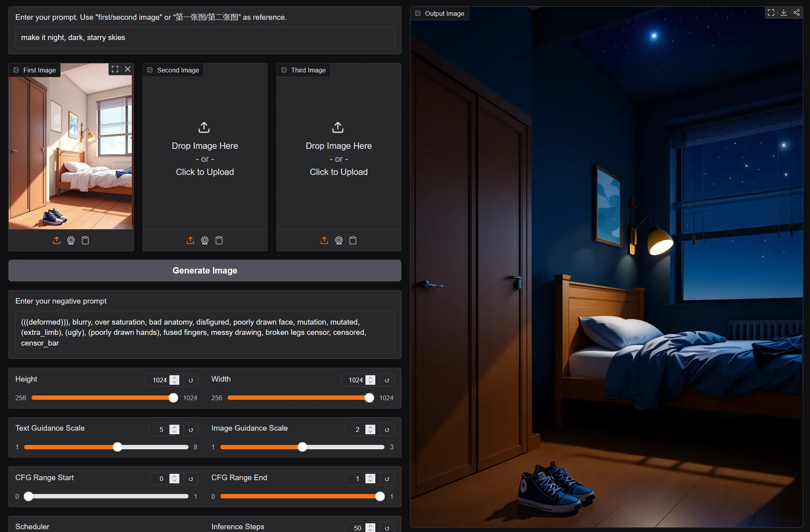
Task: Click the Image Guidance Scale stepper arrows
Action: tap(370, 429)
